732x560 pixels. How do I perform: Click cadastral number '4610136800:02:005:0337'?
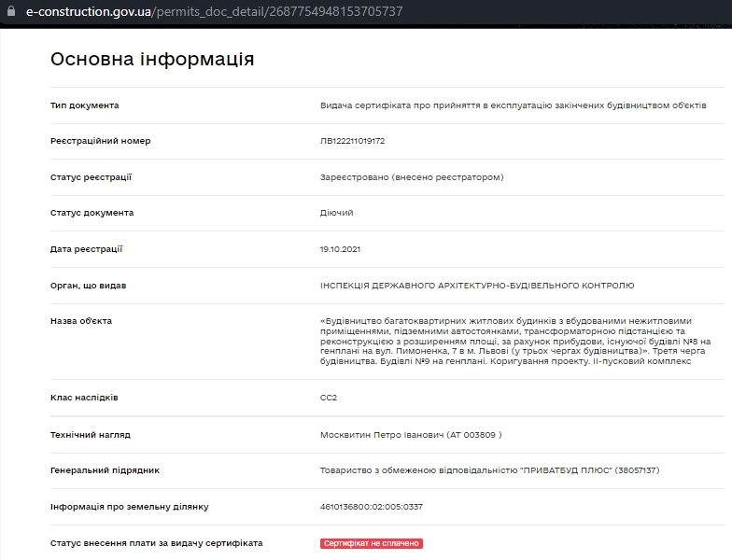pyautogui.click(x=372, y=507)
